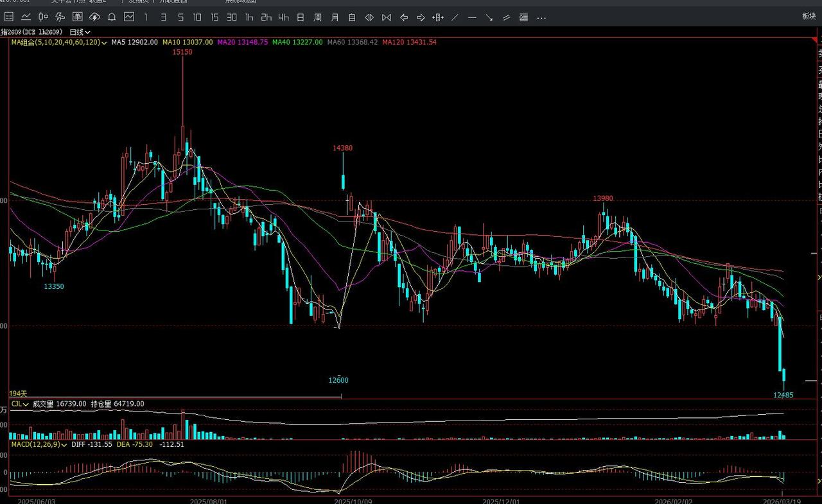
Task: Toggle the 1-hour (1h) chart period
Action: [249, 17]
